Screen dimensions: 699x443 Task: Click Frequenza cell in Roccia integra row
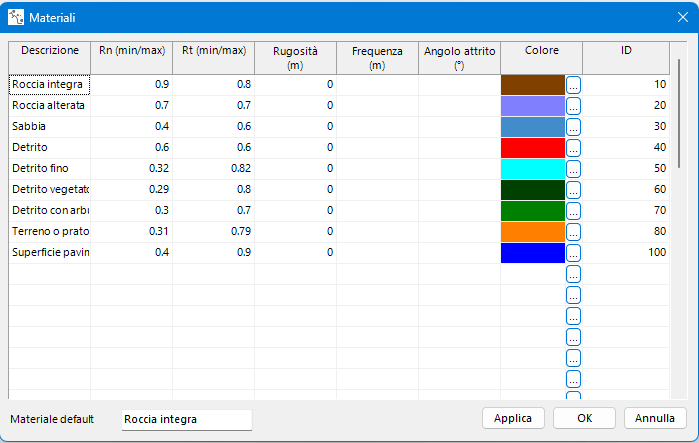378,85
